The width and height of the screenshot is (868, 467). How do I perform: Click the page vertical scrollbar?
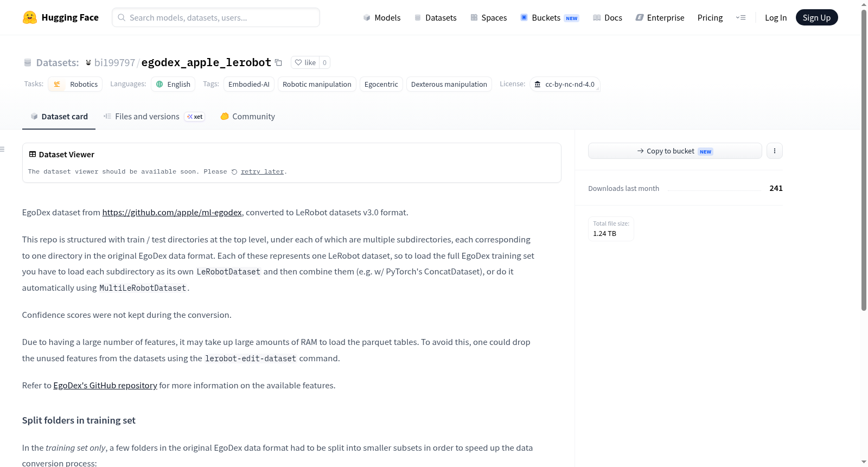click(x=864, y=160)
